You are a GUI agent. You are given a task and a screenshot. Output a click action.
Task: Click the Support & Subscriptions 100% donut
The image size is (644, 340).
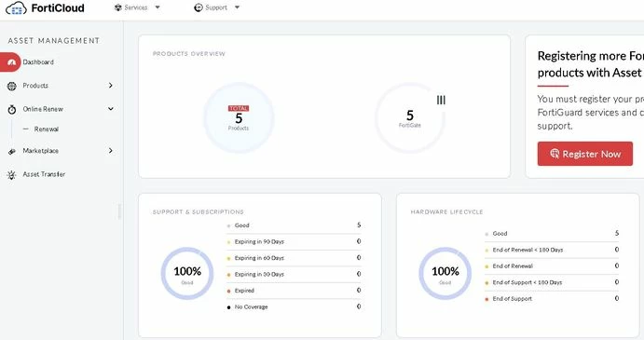187,274
